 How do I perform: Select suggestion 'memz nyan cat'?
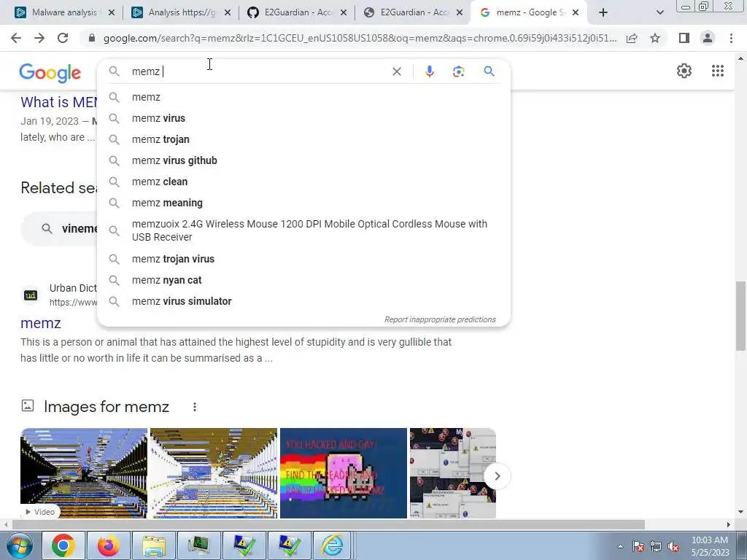pyautogui.click(x=303, y=280)
